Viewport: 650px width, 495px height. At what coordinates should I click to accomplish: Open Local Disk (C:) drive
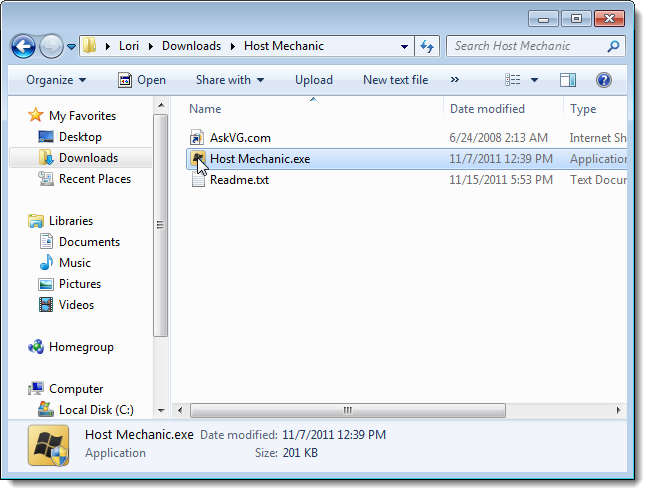(x=96, y=410)
